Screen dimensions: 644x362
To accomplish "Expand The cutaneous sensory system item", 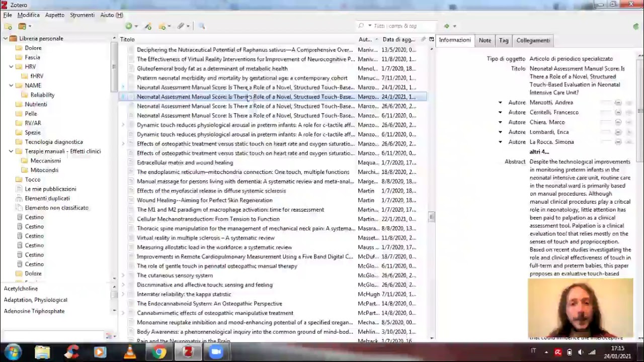I will coord(123,276).
